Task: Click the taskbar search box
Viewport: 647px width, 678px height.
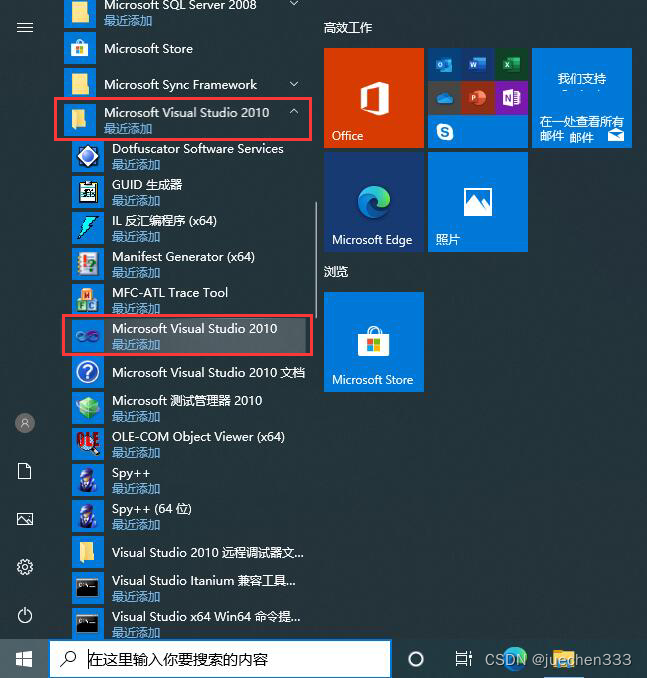Action: pyautogui.click(x=220, y=659)
